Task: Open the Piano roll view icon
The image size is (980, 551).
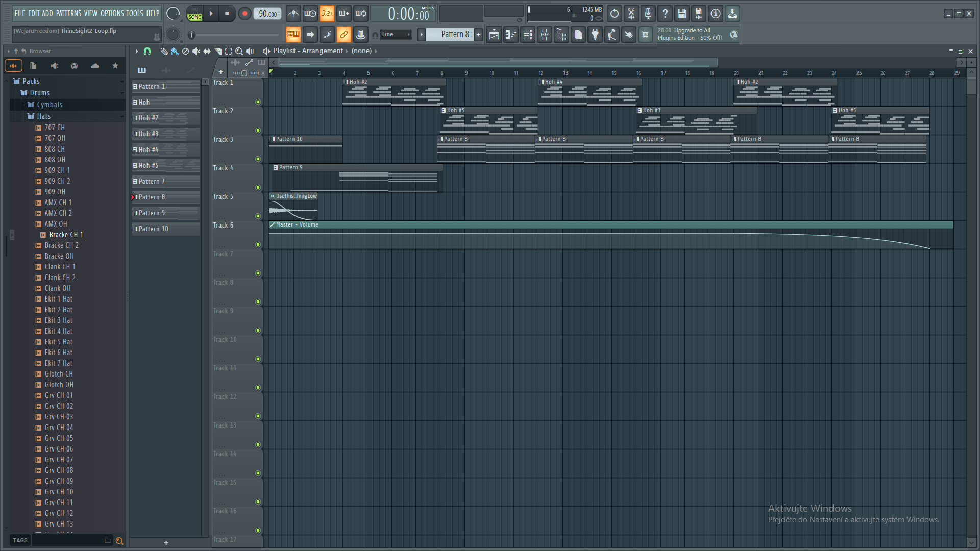Action: click(x=511, y=35)
